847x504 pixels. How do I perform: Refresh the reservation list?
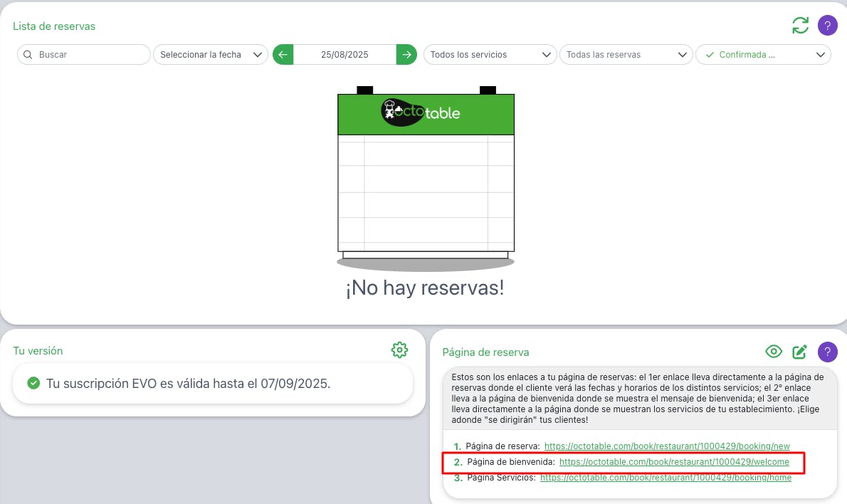800,25
